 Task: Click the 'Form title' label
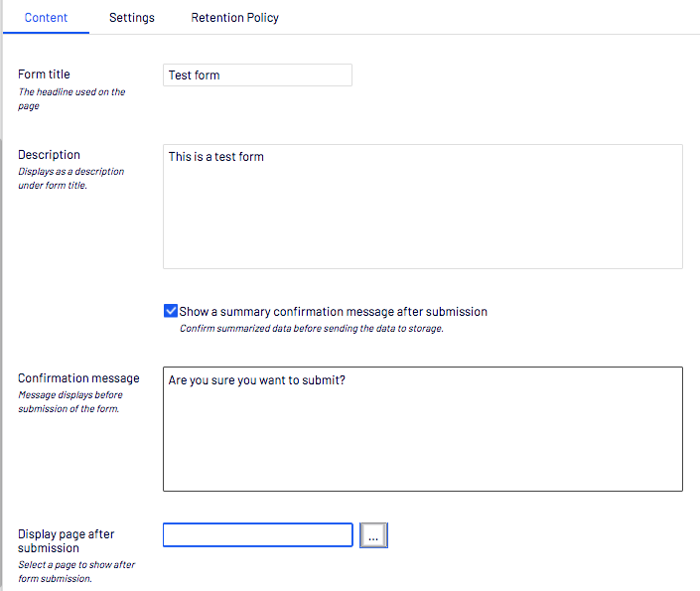[44, 74]
